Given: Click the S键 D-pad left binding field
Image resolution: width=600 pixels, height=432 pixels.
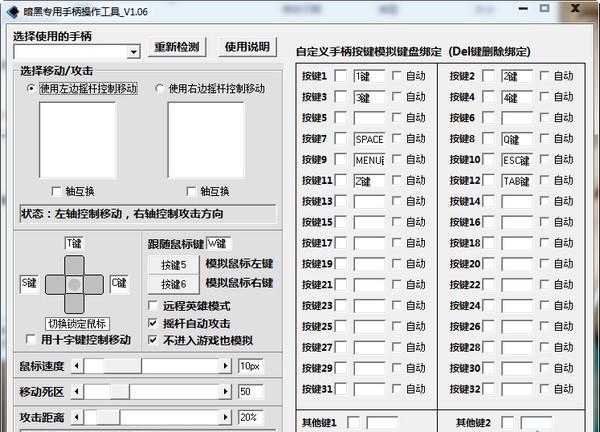Looking at the screenshot, I should [x=29, y=284].
